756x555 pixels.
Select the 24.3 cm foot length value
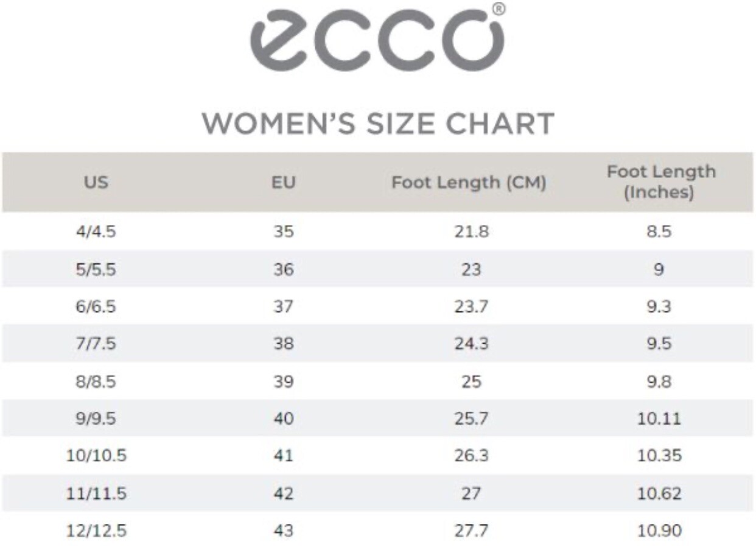coord(471,344)
